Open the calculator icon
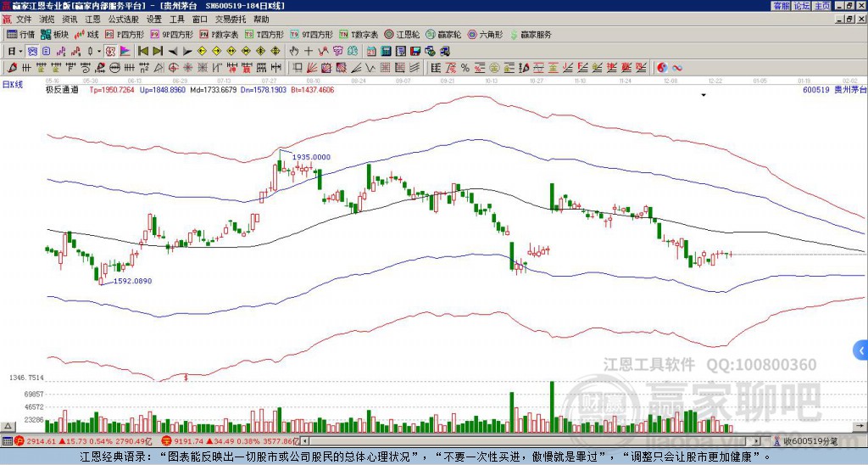 pyautogui.click(x=386, y=52)
